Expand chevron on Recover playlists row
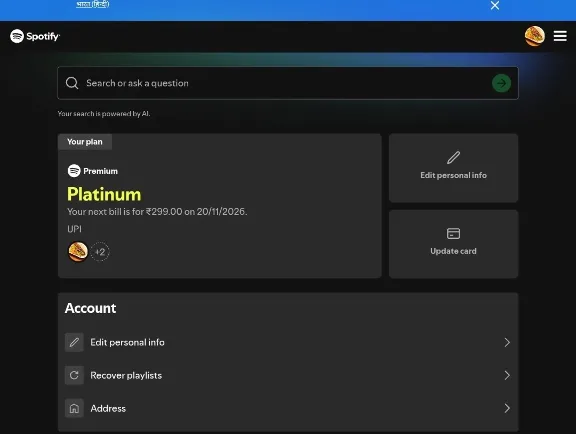 click(x=507, y=375)
